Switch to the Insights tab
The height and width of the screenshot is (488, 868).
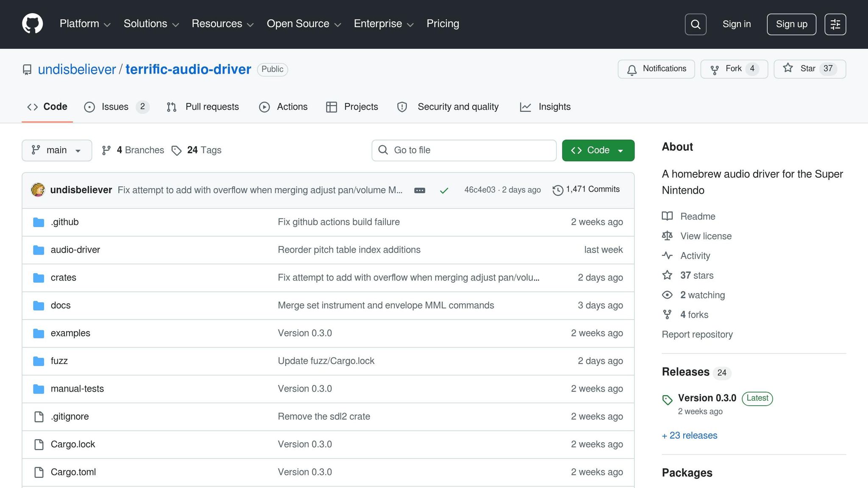tap(545, 107)
